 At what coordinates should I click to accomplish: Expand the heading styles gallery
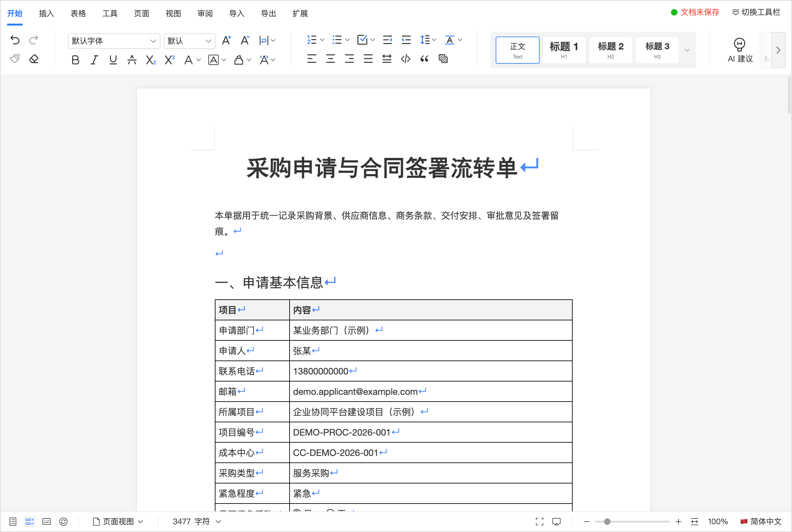tap(687, 50)
